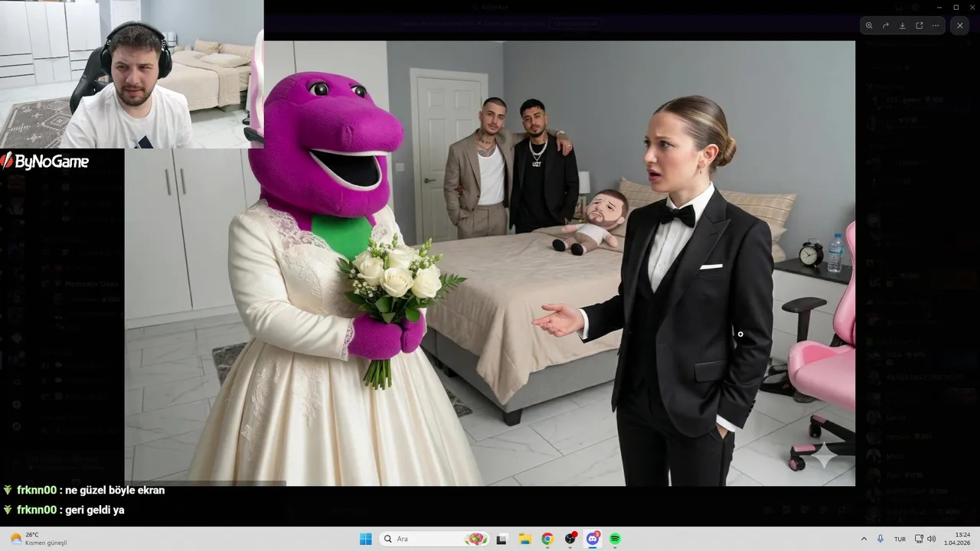Image resolution: width=980 pixels, height=551 pixels.
Task: Open the volume control speaker icon
Action: [x=931, y=539]
